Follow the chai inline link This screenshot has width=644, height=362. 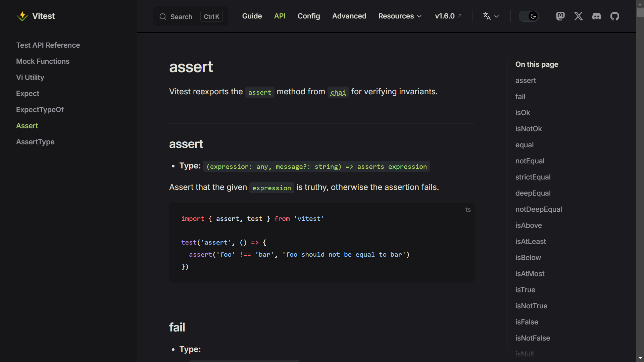[x=338, y=92]
